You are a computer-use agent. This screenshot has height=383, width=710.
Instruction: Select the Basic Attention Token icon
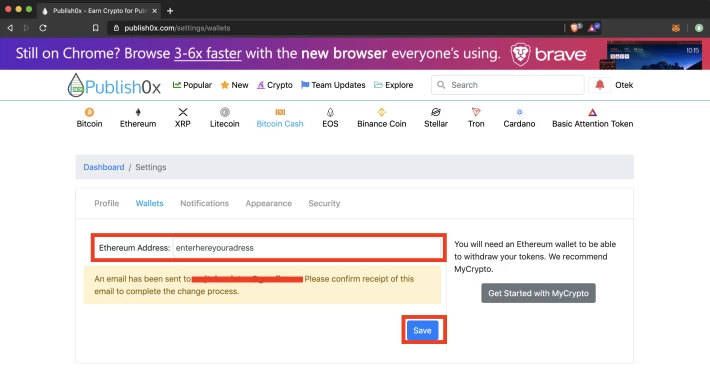tap(592, 112)
